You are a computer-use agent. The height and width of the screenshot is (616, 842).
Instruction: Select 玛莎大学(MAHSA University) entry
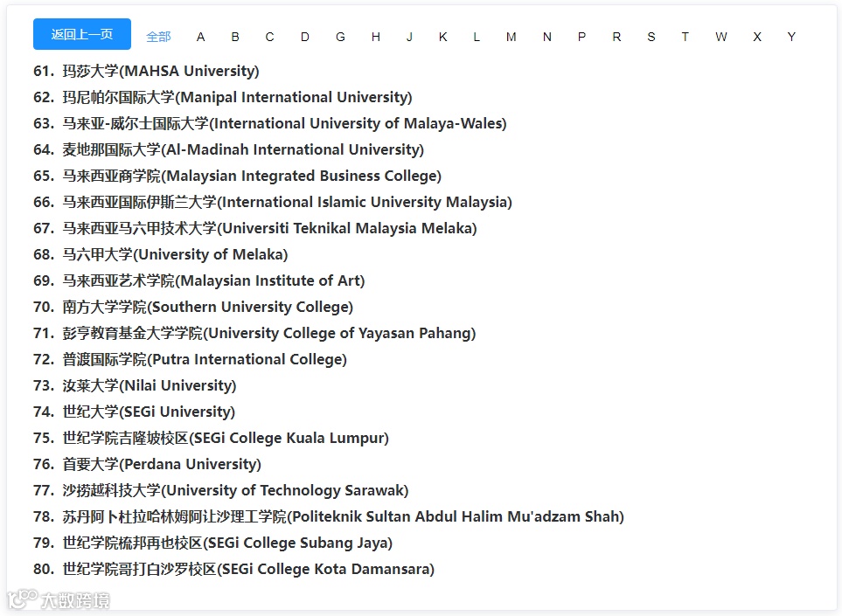pos(146,71)
